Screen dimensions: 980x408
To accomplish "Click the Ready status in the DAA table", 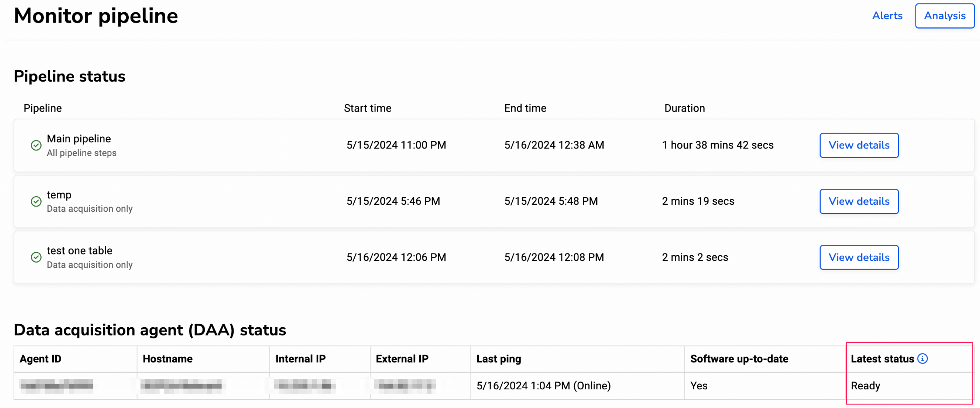I will click(x=865, y=385).
